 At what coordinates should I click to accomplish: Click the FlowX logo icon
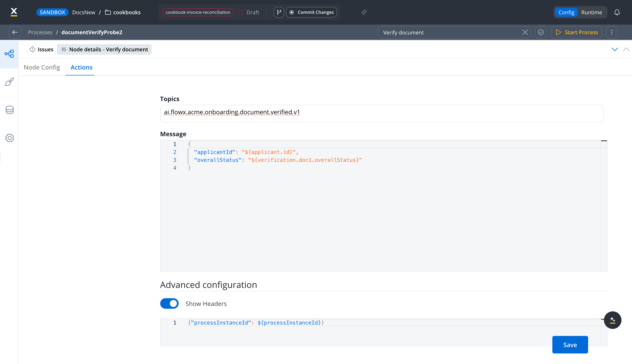(x=14, y=12)
